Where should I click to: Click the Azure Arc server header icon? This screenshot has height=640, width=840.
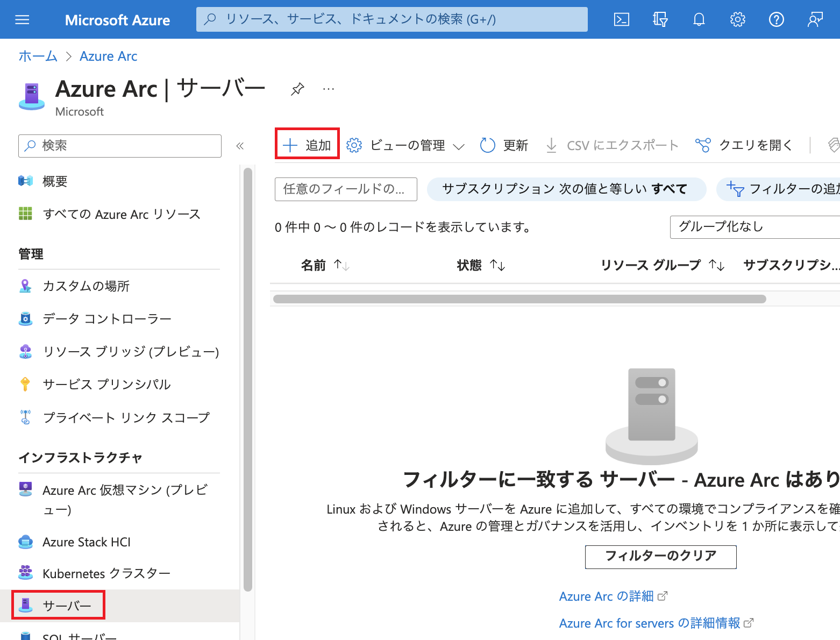32,97
